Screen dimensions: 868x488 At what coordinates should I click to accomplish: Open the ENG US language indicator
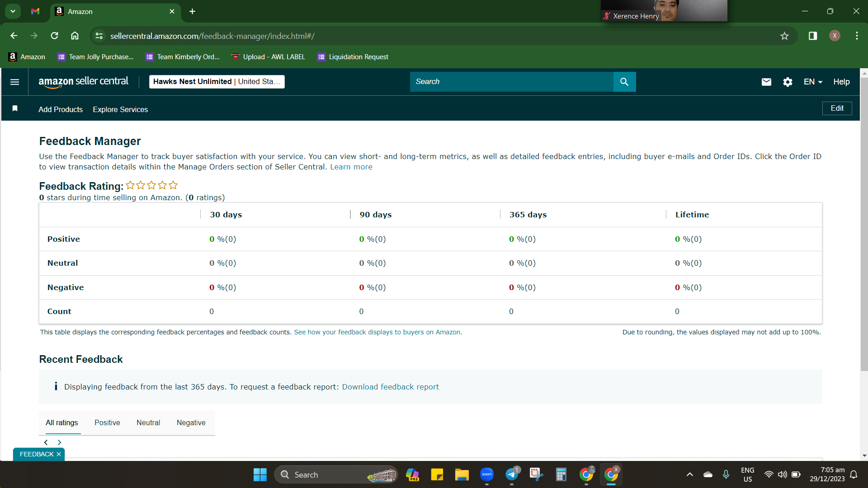tap(747, 474)
